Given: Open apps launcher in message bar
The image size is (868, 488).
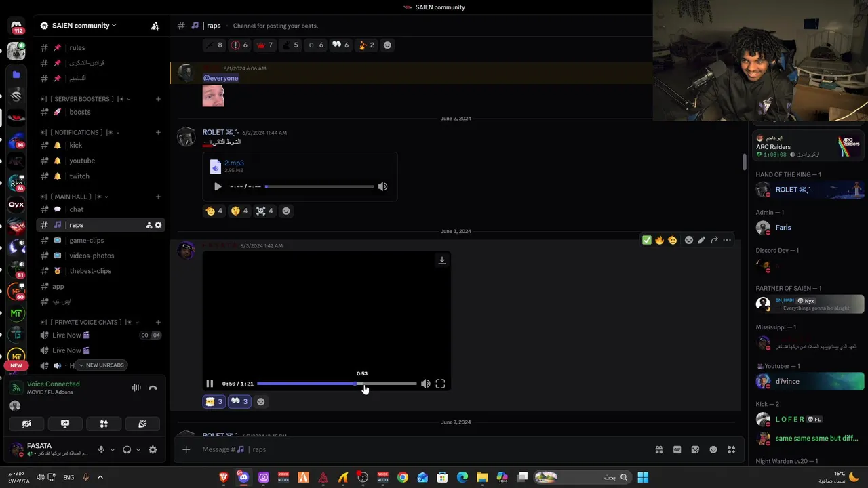Looking at the screenshot, I should (731, 449).
